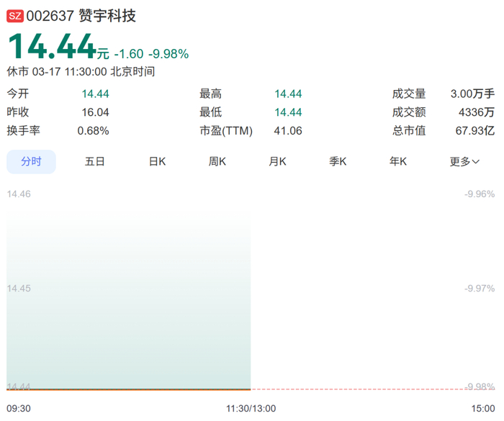
Task: Click the 今开 opening price value 14.44
Action: tap(96, 94)
